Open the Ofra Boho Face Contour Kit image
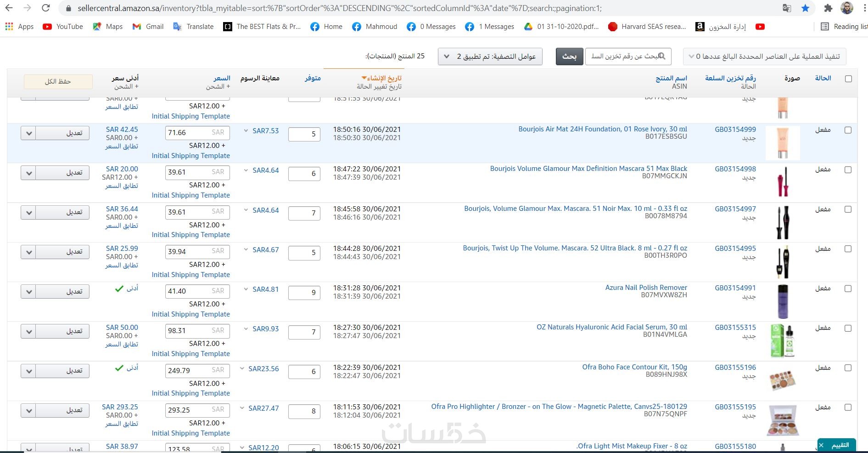The width and height of the screenshot is (868, 453). click(x=783, y=380)
